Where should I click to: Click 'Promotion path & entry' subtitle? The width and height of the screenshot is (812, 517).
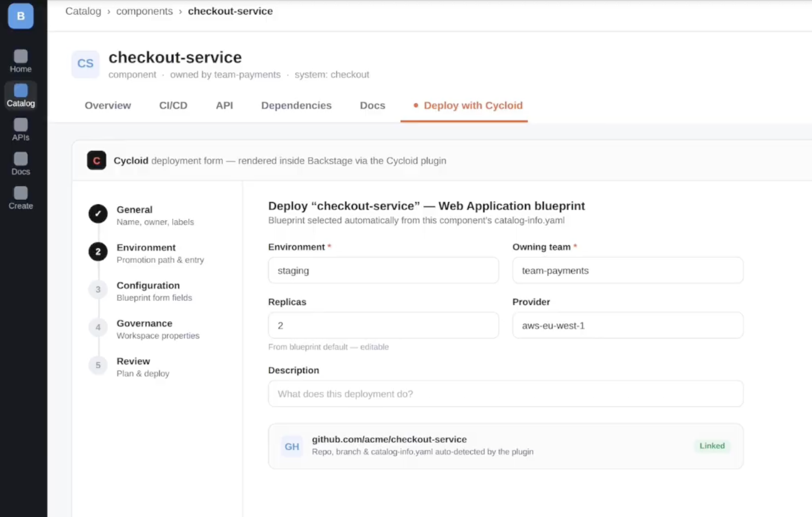coord(160,260)
